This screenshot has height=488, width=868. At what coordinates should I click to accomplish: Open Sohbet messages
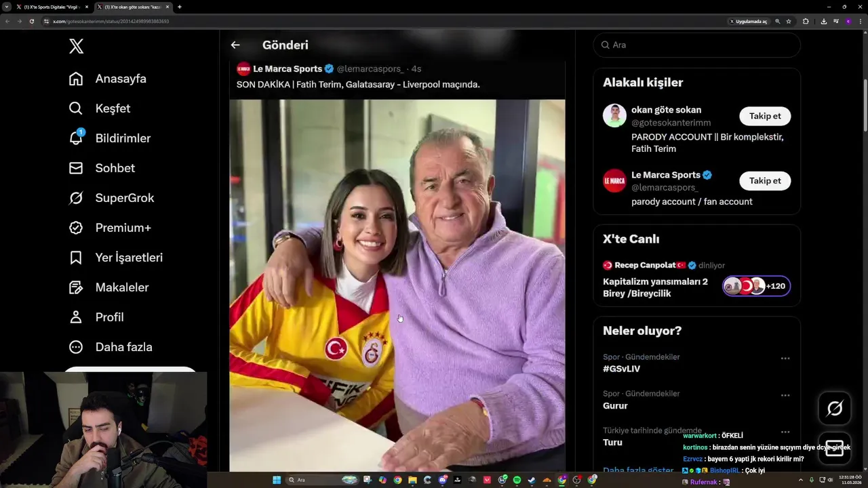(102, 168)
